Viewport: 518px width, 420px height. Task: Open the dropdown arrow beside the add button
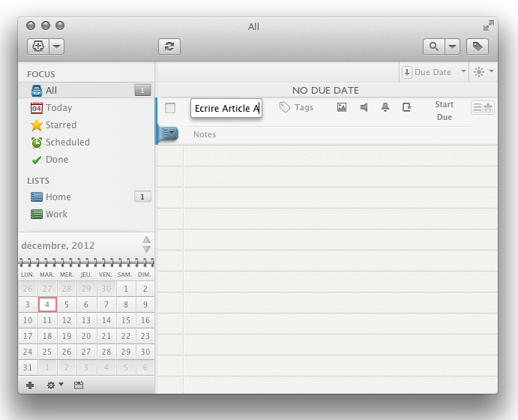coord(57,46)
